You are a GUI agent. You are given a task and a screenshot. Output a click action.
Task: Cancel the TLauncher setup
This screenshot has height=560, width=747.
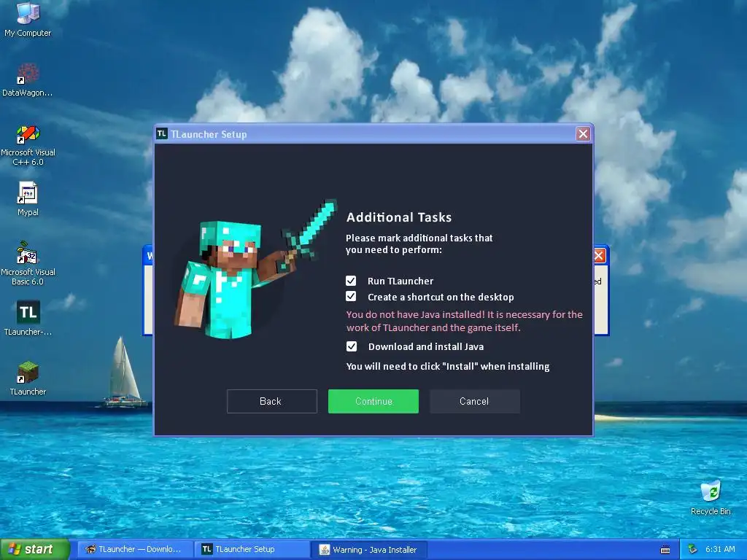click(474, 401)
